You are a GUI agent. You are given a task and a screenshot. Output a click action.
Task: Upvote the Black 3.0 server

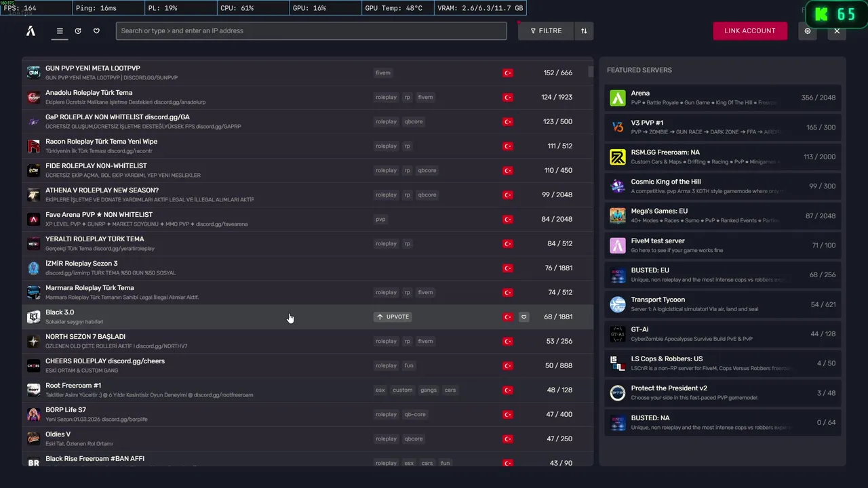click(x=393, y=317)
